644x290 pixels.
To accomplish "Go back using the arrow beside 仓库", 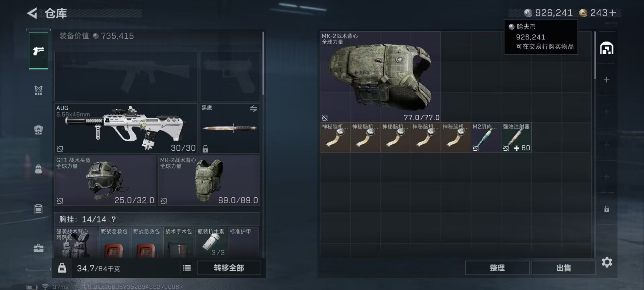I will pyautogui.click(x=32, y=13).
